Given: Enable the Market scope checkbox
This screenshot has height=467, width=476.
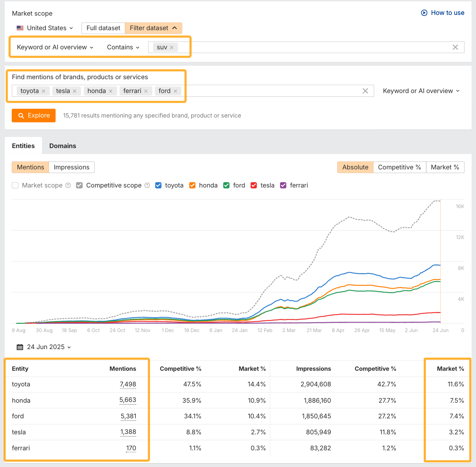Looking at the screenshot, I should pyautogui.click(x=15, y=185).
